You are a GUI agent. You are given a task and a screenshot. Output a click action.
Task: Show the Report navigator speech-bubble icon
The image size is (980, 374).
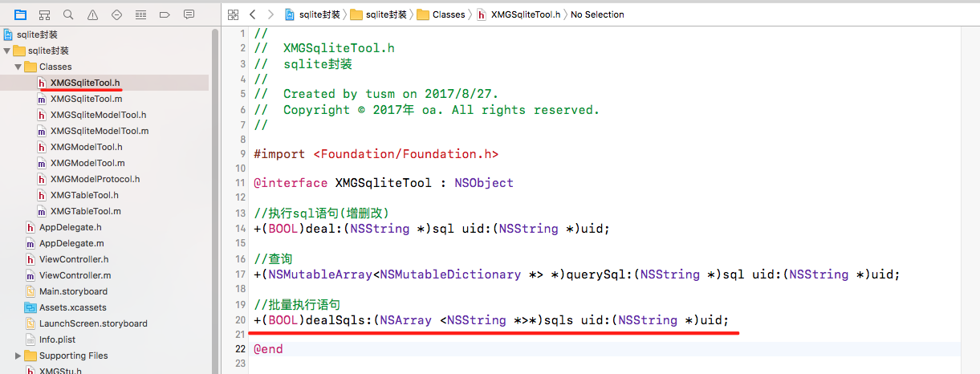point(189,14)
